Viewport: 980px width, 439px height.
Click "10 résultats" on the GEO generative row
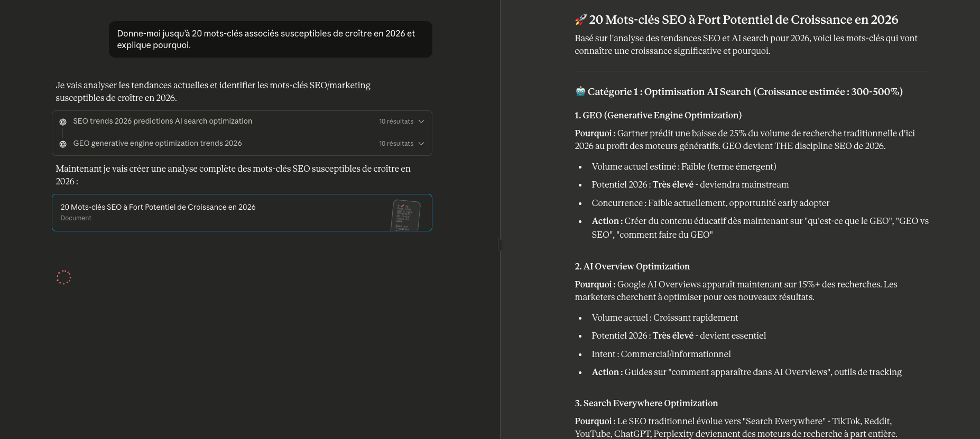(396, 144)
